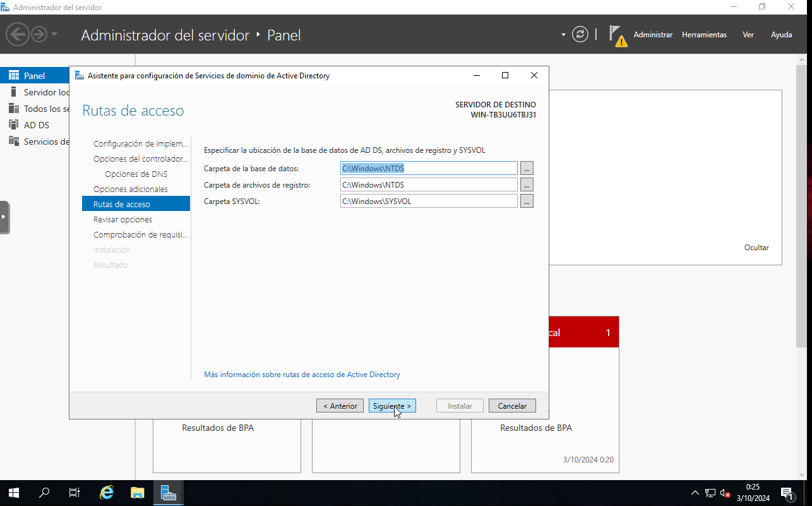Open Resultados de BPA in the right tile
The width and height of the screenshot is (812, 506).
point(536,428)
